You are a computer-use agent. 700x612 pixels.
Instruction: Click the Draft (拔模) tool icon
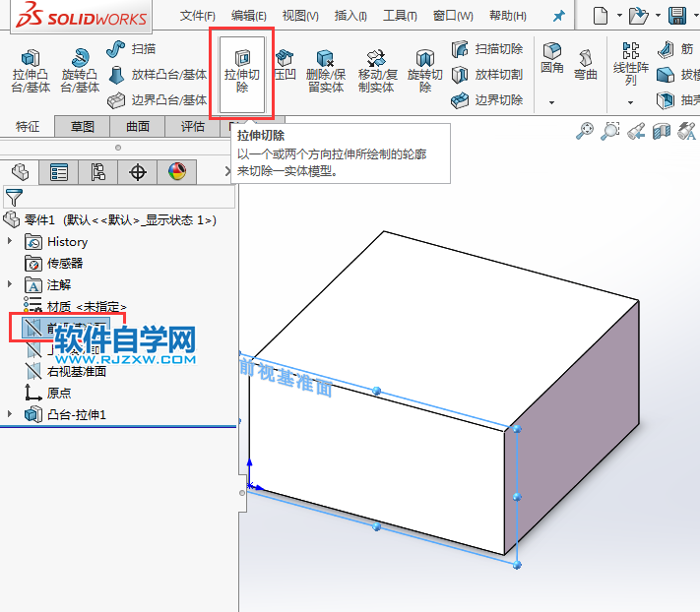(x=666, y=75)
